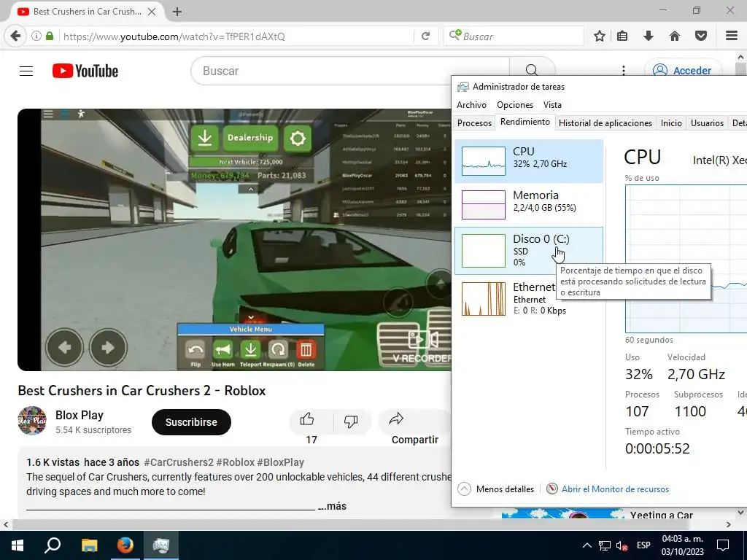The height and width of the screenshot is (560, 747).
Task: Click the video player of Car Crushers
Action: point(234,239)
